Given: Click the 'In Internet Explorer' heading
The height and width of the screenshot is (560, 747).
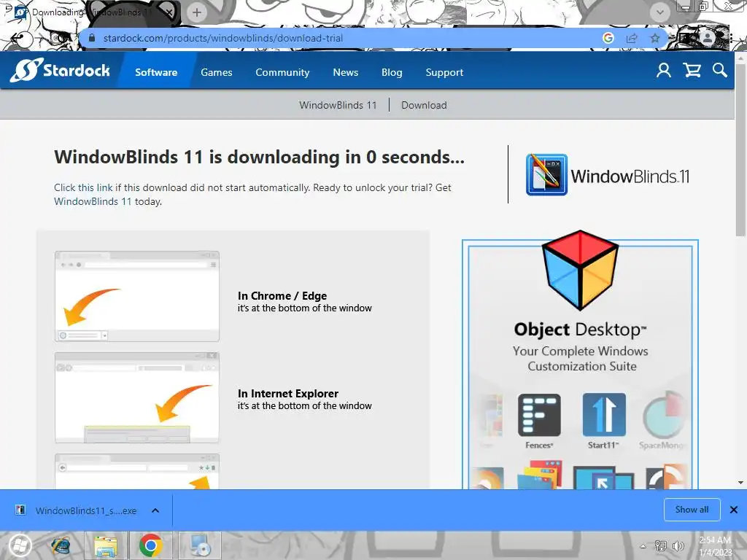Looking at the screenshot, I should [x=288, y=393].
